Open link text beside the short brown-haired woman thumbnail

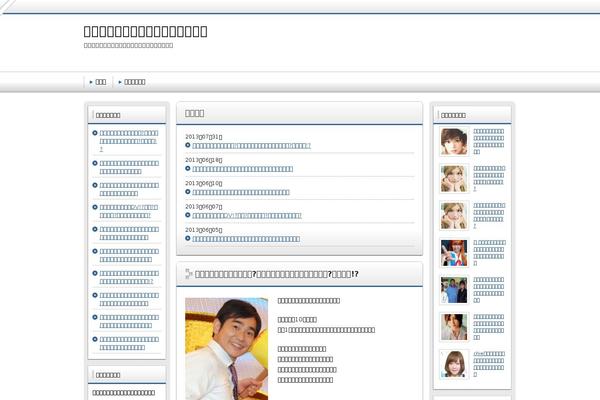coord(489,142)
